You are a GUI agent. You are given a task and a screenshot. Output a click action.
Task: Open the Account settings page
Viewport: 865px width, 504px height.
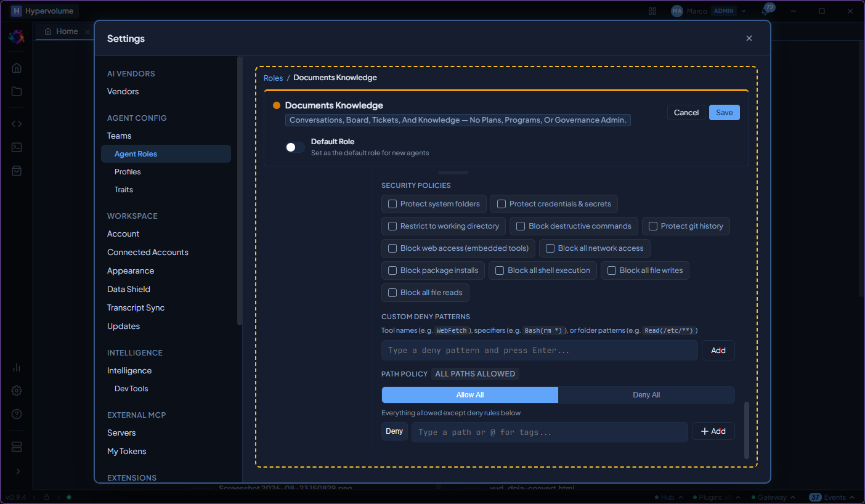[x=123, y=234]
